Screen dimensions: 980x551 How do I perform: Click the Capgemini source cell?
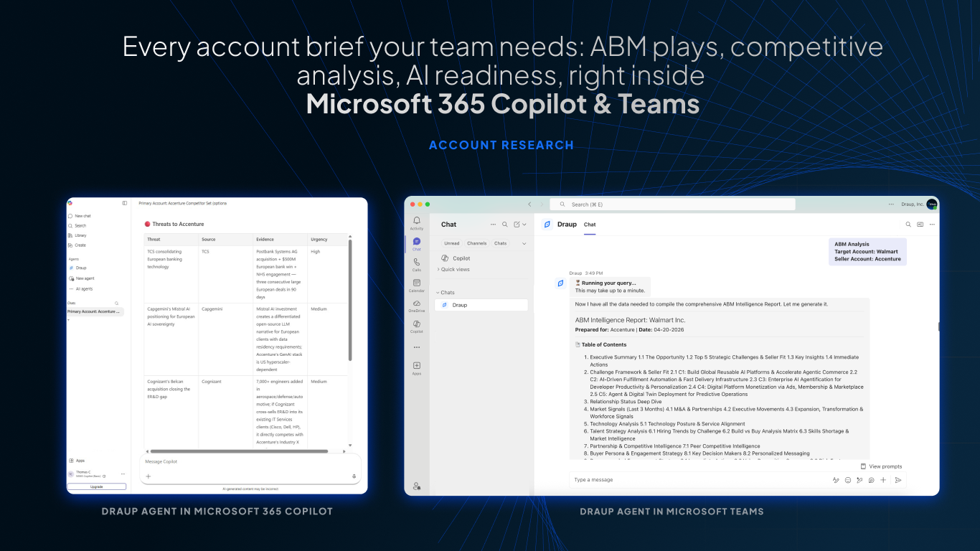click(226, 338)
